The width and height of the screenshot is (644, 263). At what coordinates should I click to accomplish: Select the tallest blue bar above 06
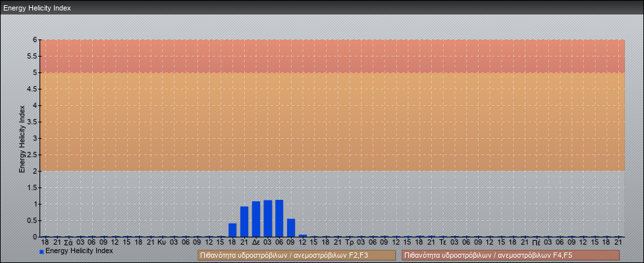pyautogui.click(x=279, y=218)
